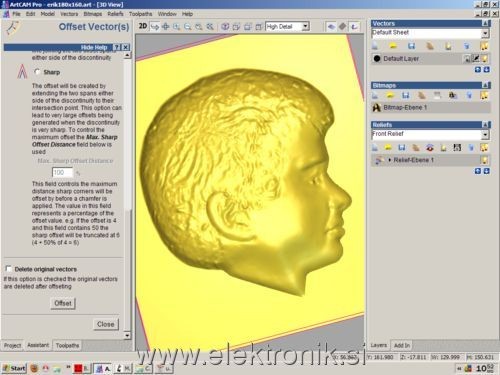Select the twiddle rotate view tool
The width and height of the screenshot is (500, 375).
pyautogui.click(x=154, y=27)
